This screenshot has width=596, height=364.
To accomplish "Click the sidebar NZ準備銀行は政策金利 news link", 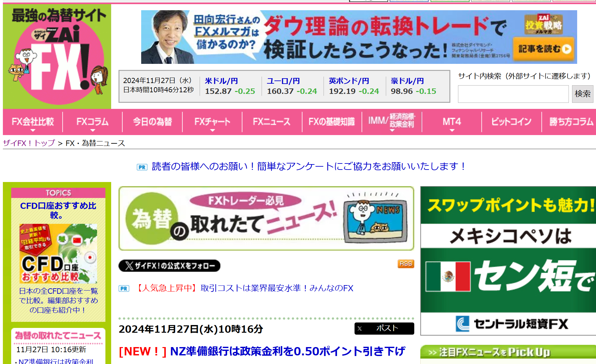I will [56, 361].
